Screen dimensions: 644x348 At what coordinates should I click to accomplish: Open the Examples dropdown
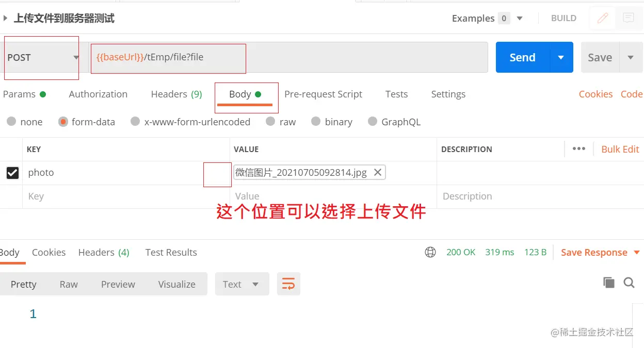(x=520, y=19)
